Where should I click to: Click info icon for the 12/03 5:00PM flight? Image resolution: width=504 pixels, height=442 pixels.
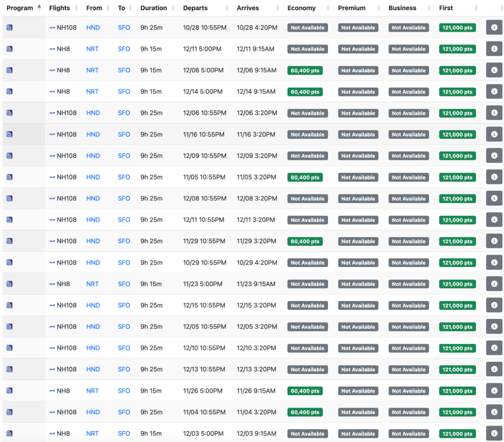point(494,433)
